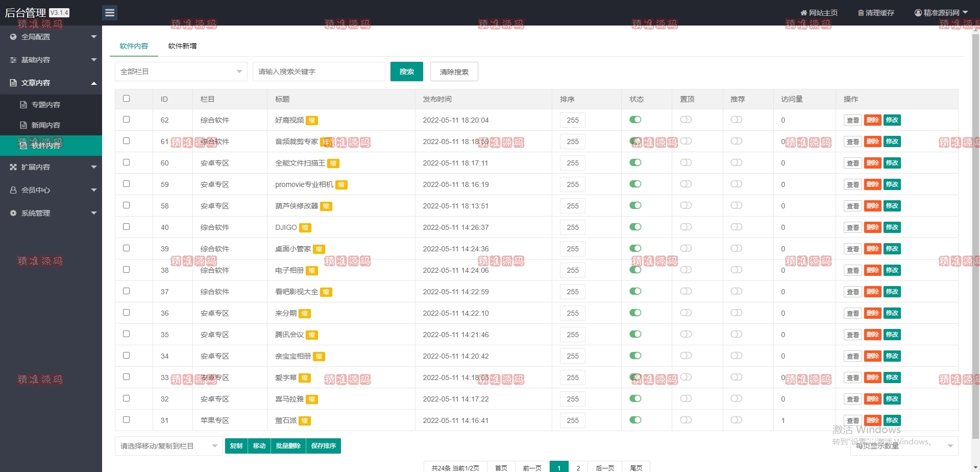Click the 扩展内容 puzzle icon
980x472 pixels.
click(x=13, y=167)
